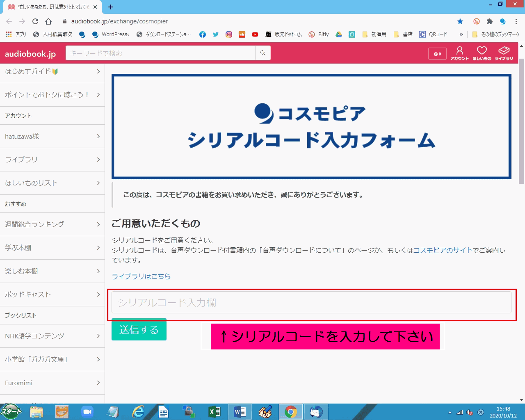Expand はじめてガイド sidebar item
Viewport: 525px width, 420px height.
[x=52, y=72]
